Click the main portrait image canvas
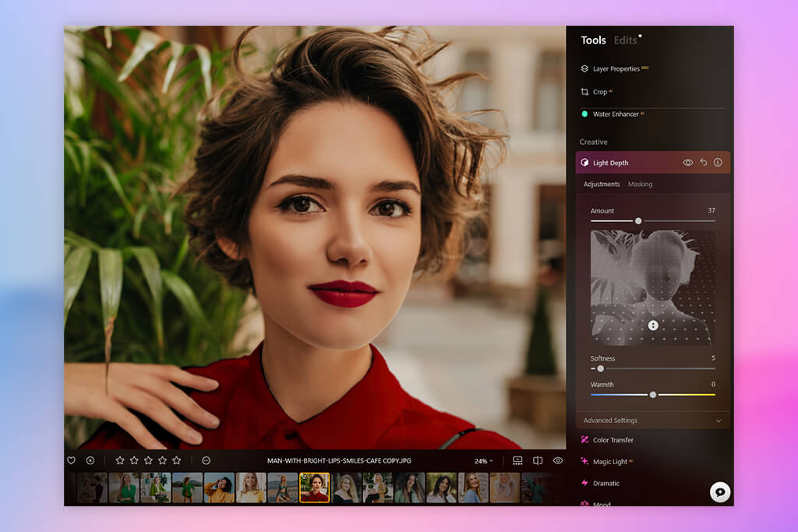798x532 pixels. tap(315, 238)
